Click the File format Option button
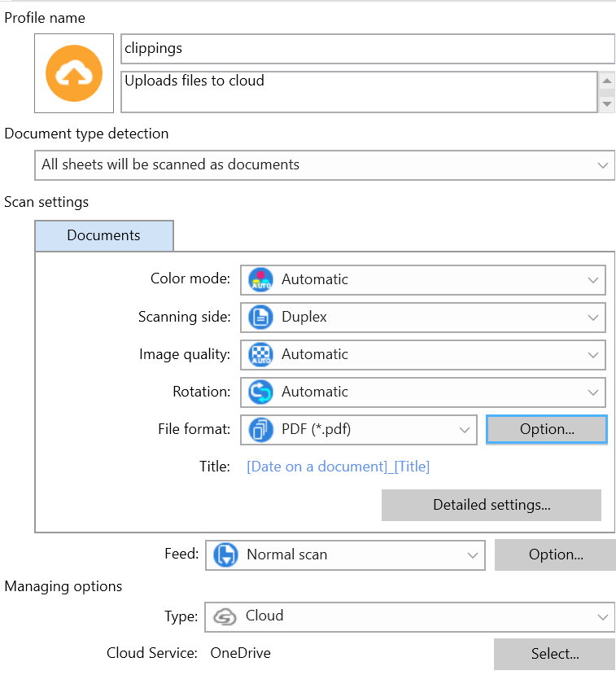The width and height of the screenshot is (616, 675). pos(547,429)
